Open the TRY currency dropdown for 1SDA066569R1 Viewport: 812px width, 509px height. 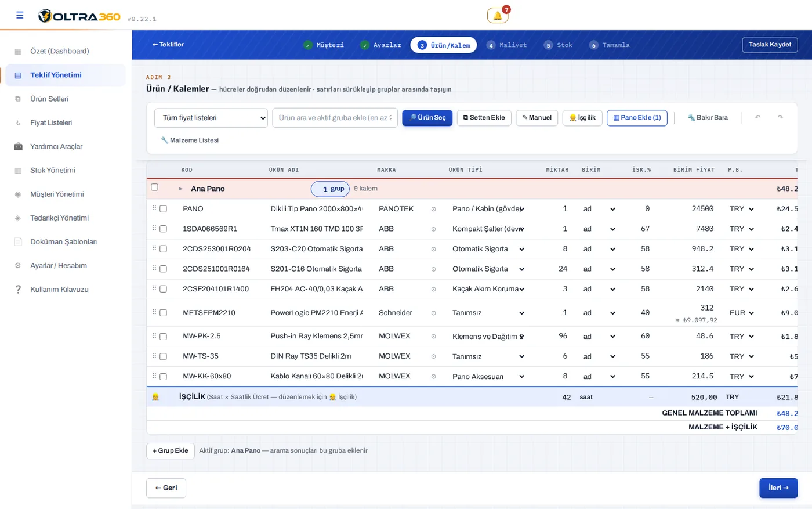(742, 229)
